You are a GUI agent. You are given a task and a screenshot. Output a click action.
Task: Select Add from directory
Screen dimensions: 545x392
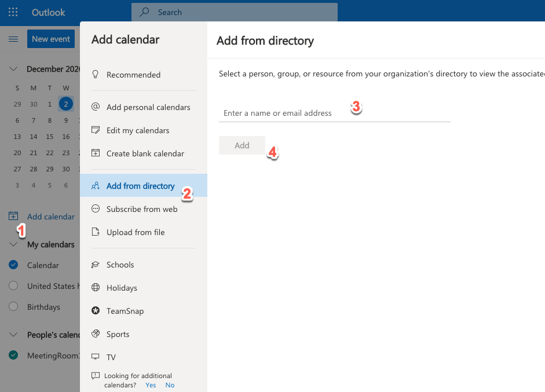(x=144, y=185)
